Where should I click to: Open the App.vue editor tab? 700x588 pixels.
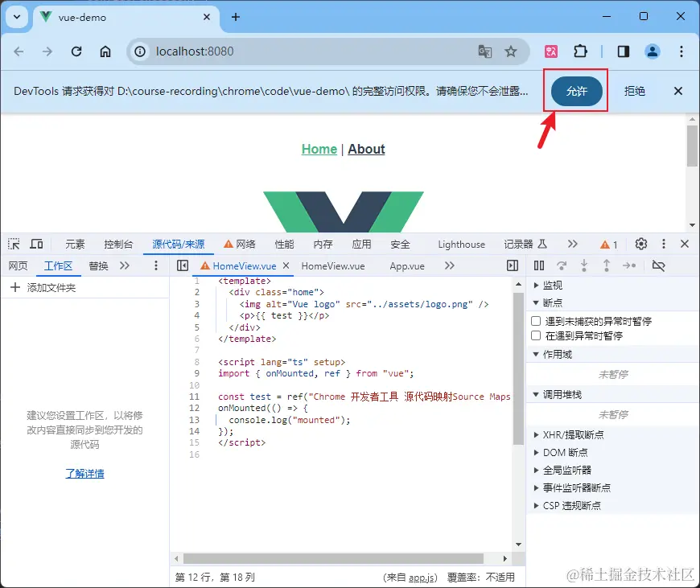tap(407, 266)
